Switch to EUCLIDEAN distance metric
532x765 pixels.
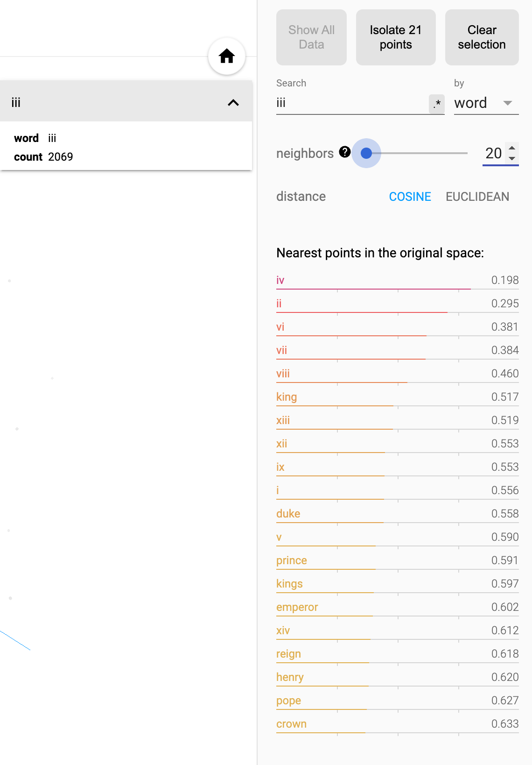[477, 197]
